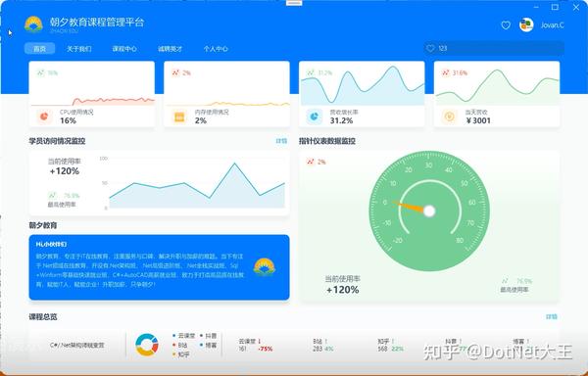Click the trend icon beside 31.2% on the chart card
The width and height of the screenshot is (588, 376).
tap(310, 72)
